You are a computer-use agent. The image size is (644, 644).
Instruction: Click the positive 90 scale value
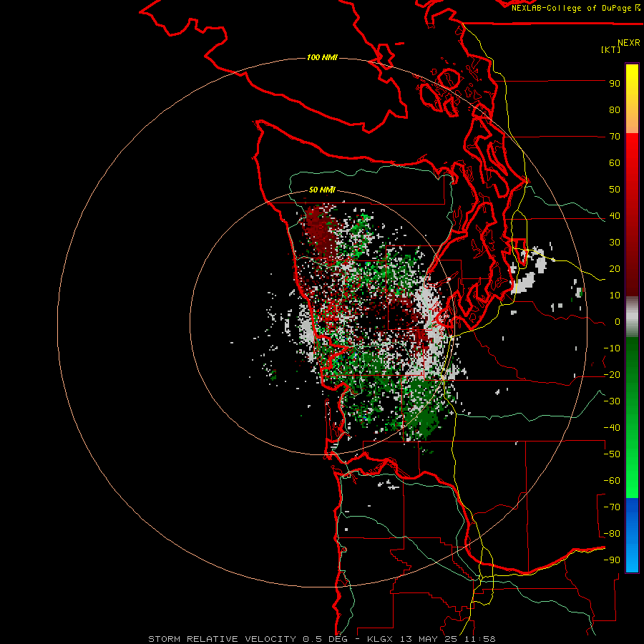615,84
